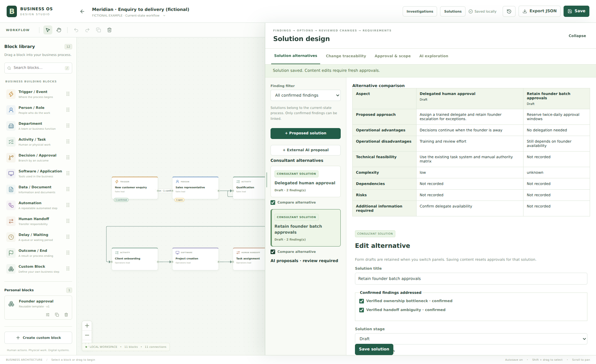Click the Proposed solution button
The height and width of the screenshot is (364, 596).
pyautogui.click(x=306, y=133)
